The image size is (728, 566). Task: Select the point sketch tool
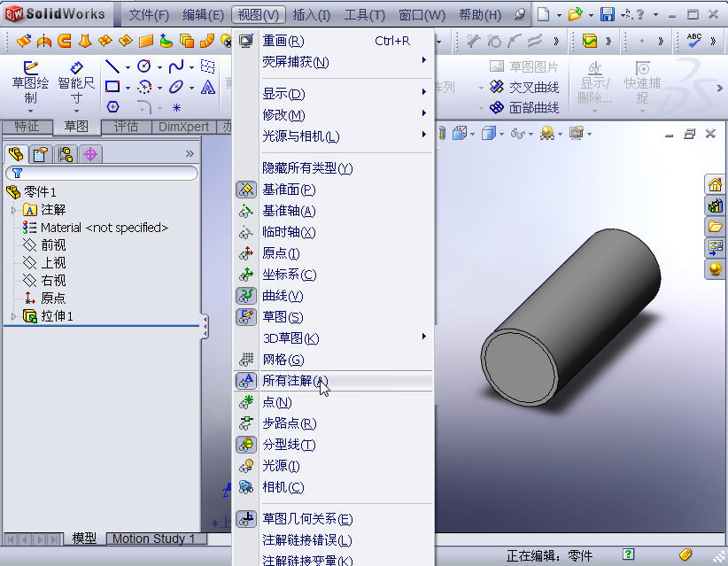tap(176, 108)
